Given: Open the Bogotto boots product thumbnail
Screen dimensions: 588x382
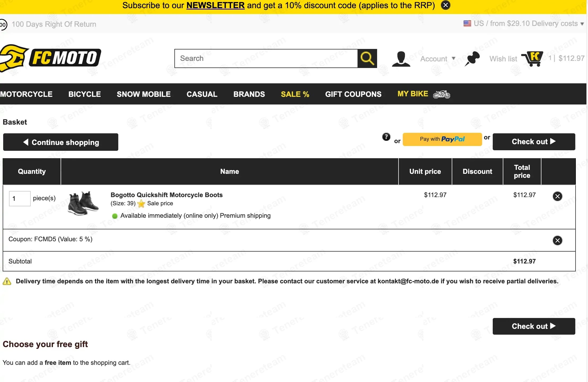Looking at the screenshot, I should 83,203.
